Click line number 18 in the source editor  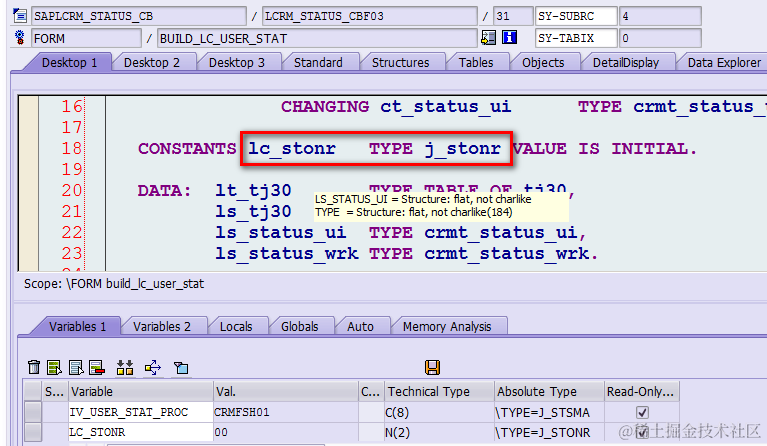(71, 148)
